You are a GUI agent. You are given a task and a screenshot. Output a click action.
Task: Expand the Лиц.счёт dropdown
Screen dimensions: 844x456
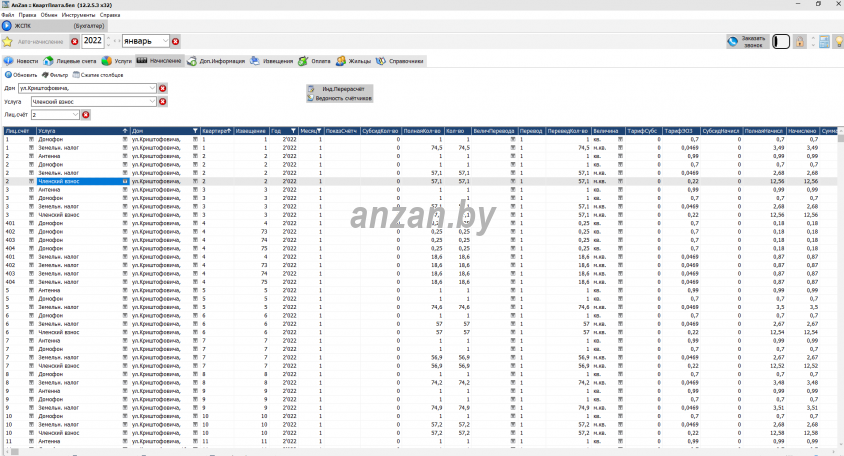(74, 114)
